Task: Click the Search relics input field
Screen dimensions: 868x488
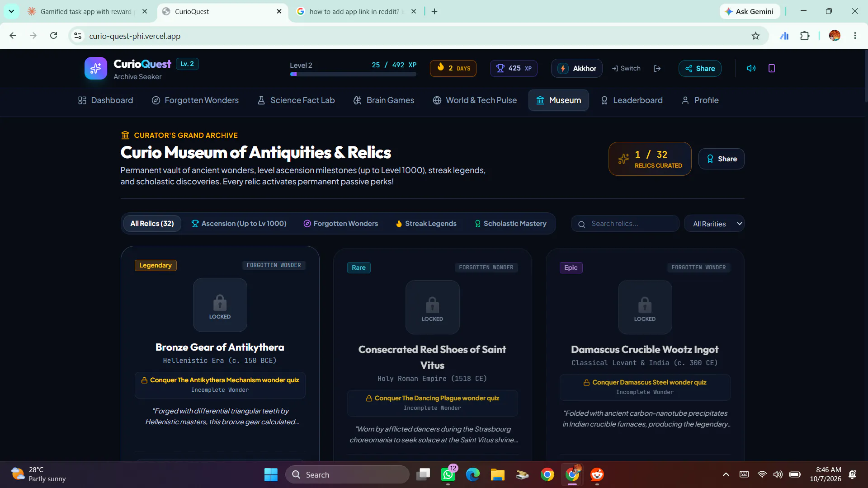Action: [x=625, y=224]
